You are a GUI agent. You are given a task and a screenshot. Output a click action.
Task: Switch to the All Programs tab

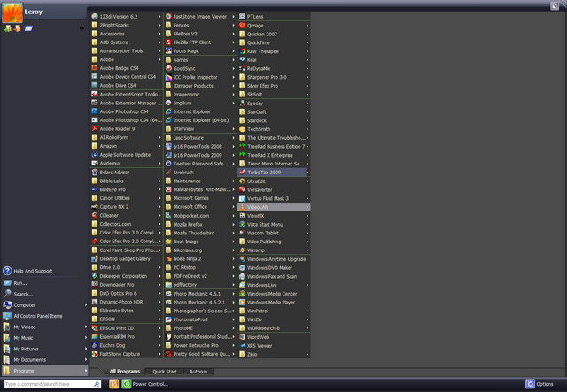coord(125,371)
